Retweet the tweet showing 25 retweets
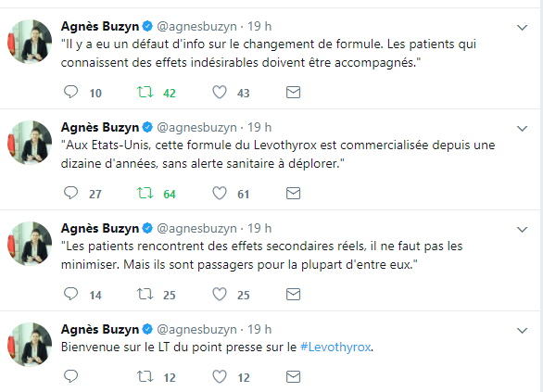Screen dimensions: 543x392 click(145, 294)
